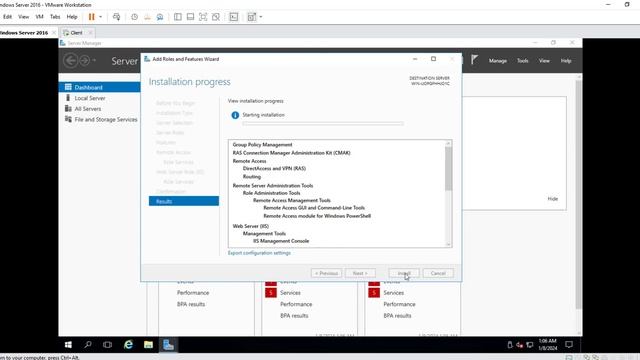Open the VMware Tabs menu

click(55, 17)
